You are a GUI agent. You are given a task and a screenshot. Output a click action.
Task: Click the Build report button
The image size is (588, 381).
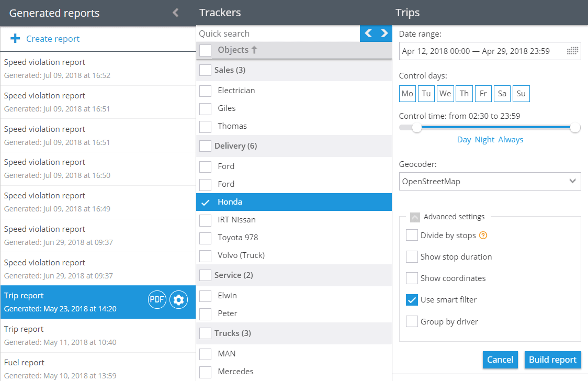pyautogui.click(x=552, y=360)
